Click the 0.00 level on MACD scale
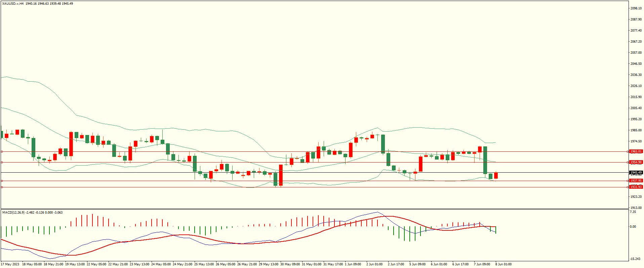Image resolution: width=644 pixels, height=268 pixels. click(x=633, y=227)
